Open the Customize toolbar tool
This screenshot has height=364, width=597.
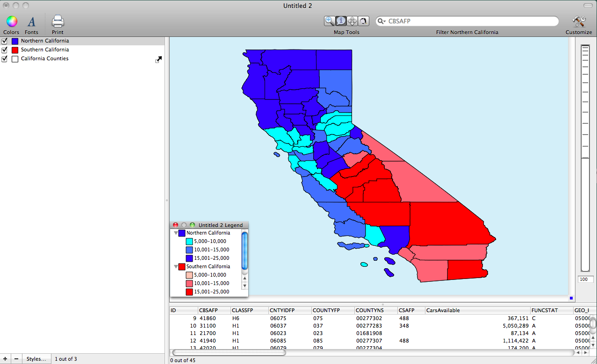pyautogui.click(x=579, y=21)
